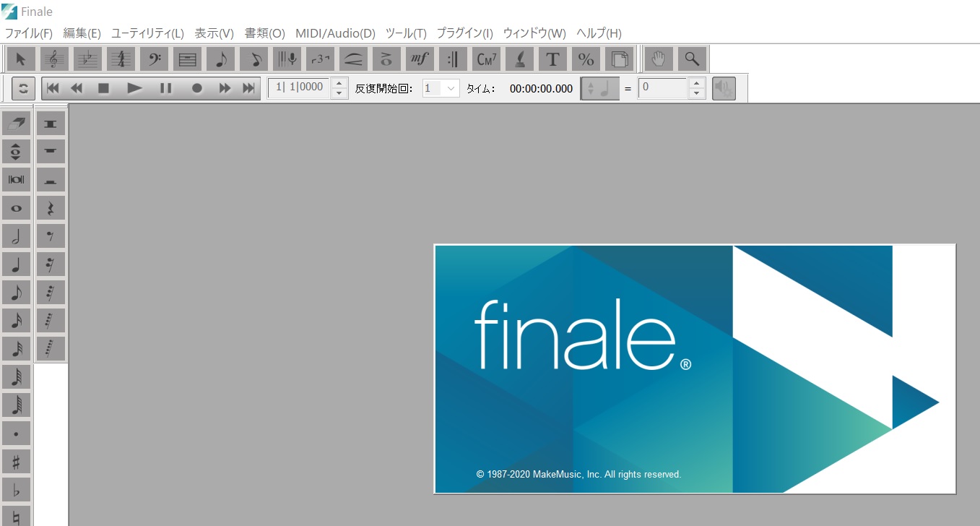Toggle the natural accidental
The image size is (980, 526).
(x=16, y=516)
